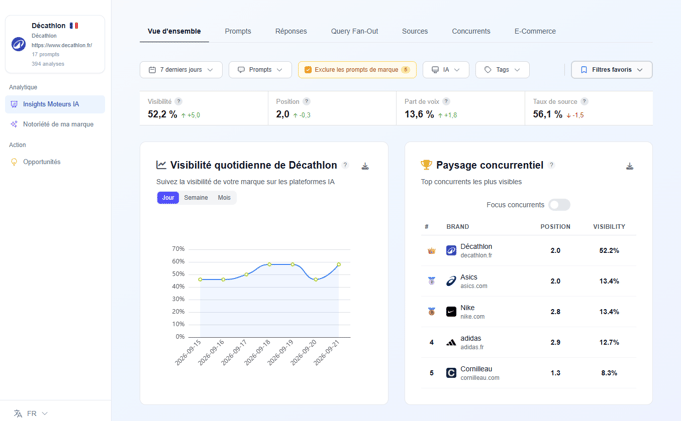Show help for Taux de source metric
The height and width of the screenshot is (421, 681).
tap(585, 102)
